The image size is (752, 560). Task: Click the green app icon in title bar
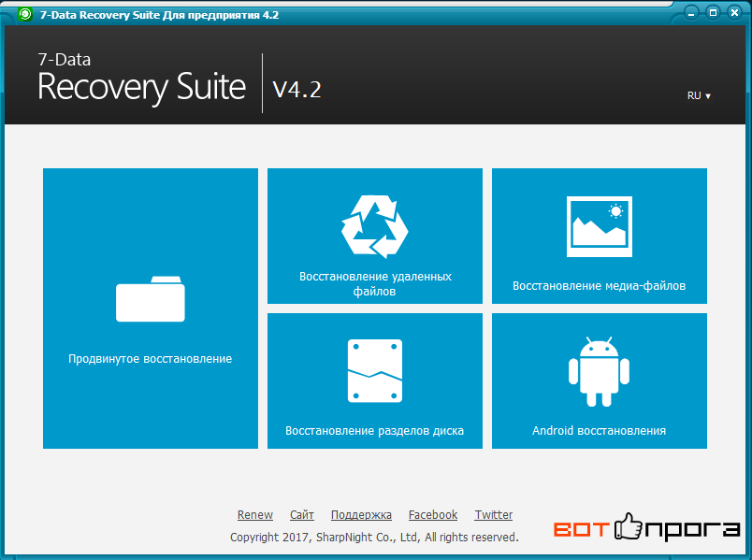[x=25, y=14]
